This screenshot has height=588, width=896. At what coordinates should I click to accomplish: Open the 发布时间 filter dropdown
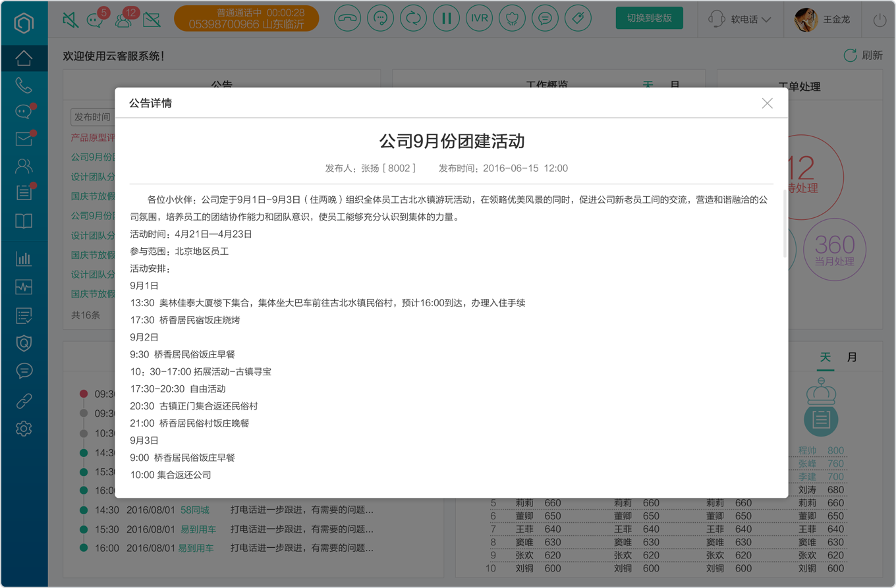[93, 117]
